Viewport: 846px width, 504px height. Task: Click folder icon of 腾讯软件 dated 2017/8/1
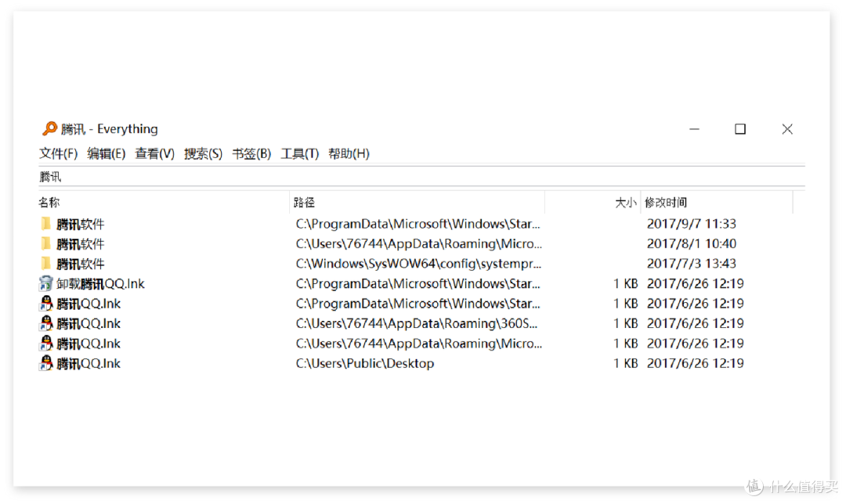click(x=46, y=243)
